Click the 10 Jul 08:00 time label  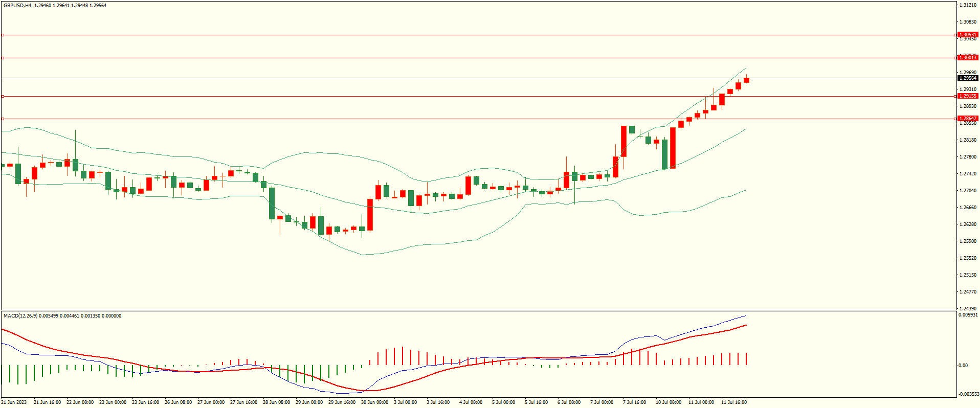[669, 402]
